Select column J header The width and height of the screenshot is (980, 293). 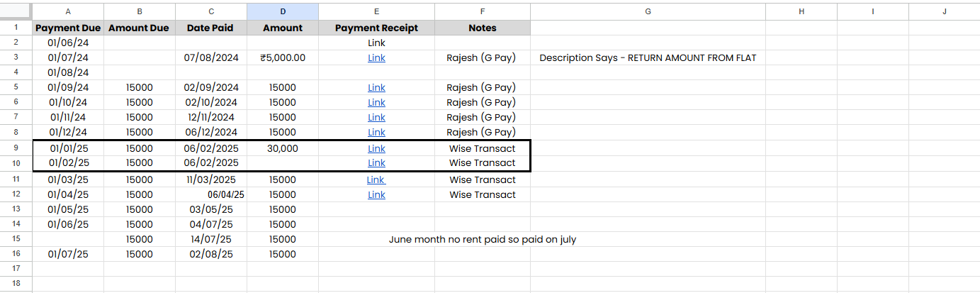944,11
